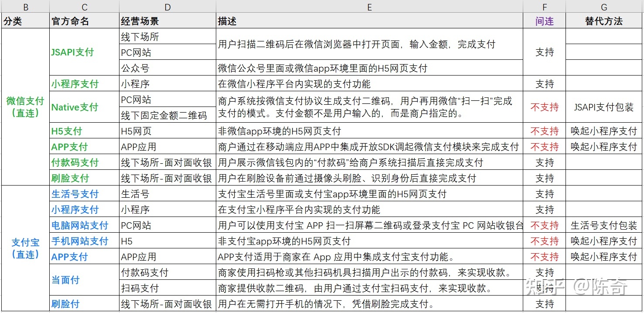Click 唤起小程序支付 in H5支付 row

tap(604, 131)
